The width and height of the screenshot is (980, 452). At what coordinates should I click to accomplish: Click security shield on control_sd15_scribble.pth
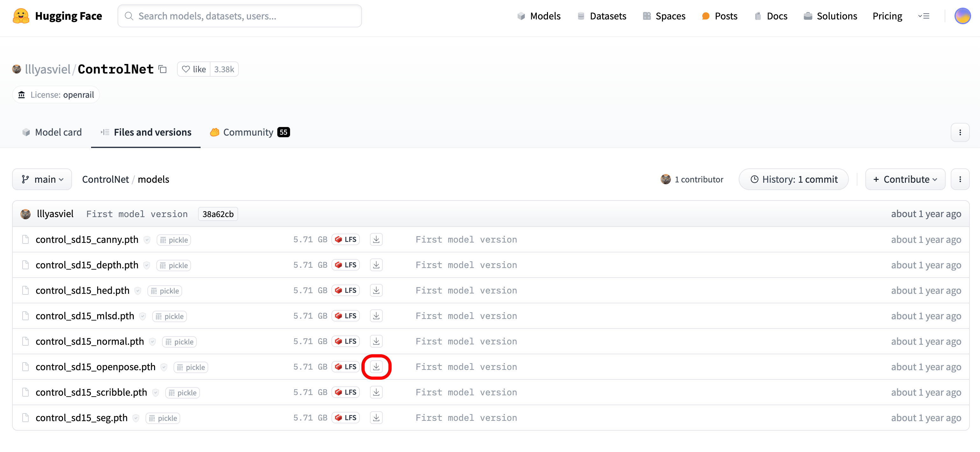pos(156,393)
